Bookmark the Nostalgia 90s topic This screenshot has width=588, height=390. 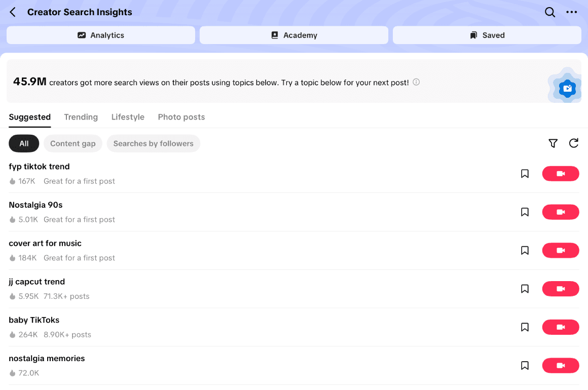[x=525, y=212]
